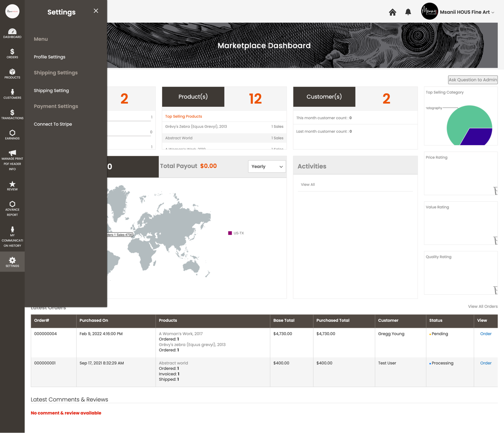This screenshot has width=504, height=433.
Task: Open View All Orders link
Action: coord(482,307)
